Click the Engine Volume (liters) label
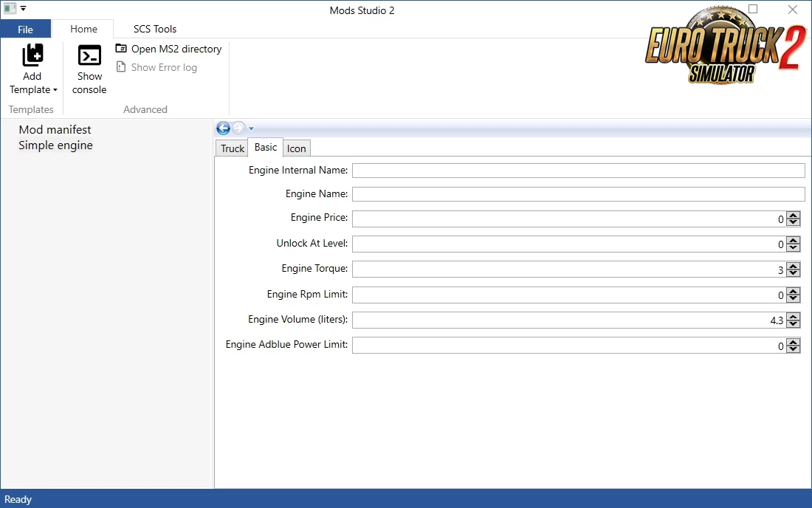Image resolution: width=812 pixels, height=508 pixels. (297, 319)
